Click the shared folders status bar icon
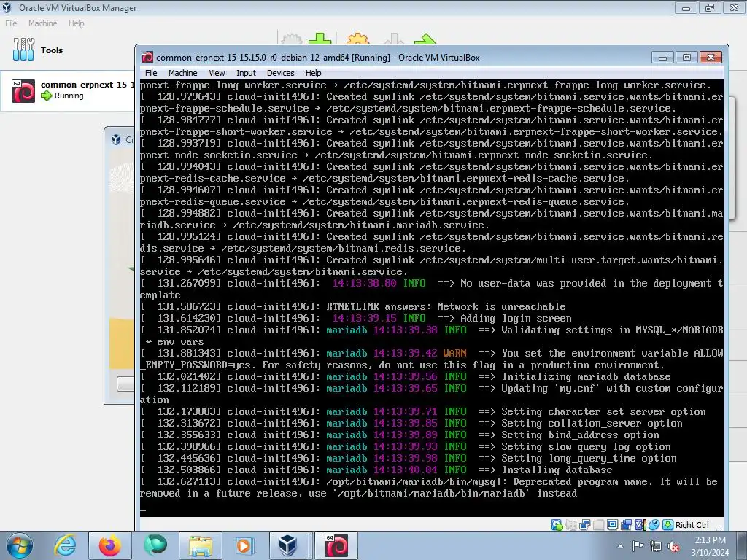Viewport: 747px width, 560px height. coord(626,525)
